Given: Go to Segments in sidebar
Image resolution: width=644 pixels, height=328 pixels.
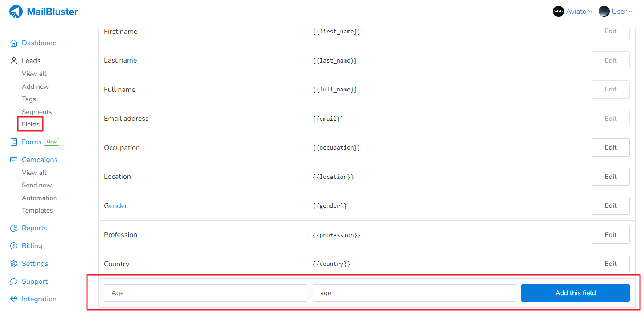Looking at the screenshot, I should [x=36, y=112].
